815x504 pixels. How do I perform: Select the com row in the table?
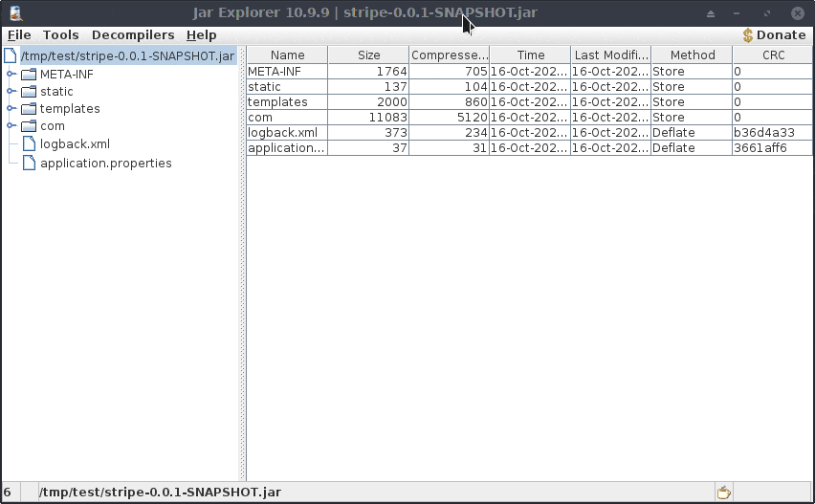point(287,118)
